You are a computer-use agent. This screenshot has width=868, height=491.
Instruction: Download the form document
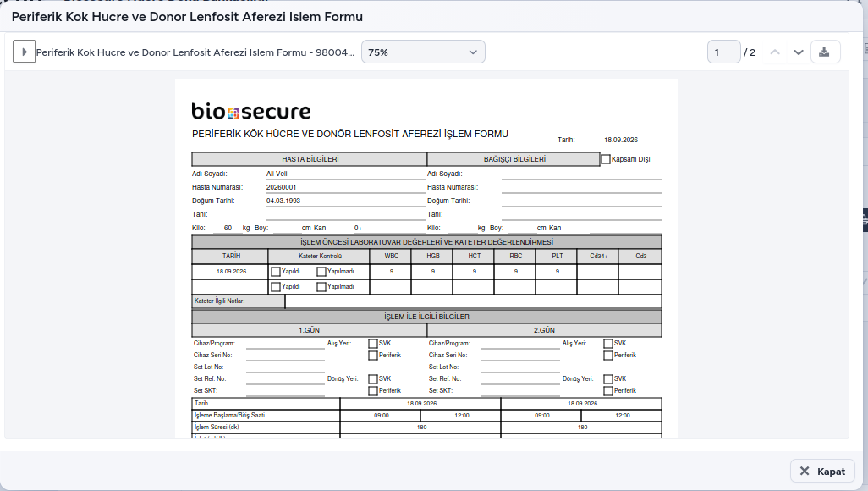[x=825, y=52]
